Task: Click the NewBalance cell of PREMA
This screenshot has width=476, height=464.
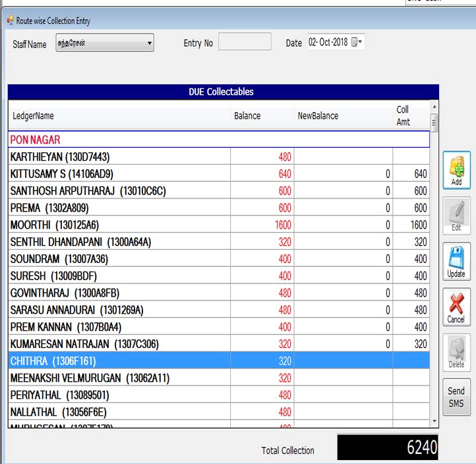Action: (343, 208)
